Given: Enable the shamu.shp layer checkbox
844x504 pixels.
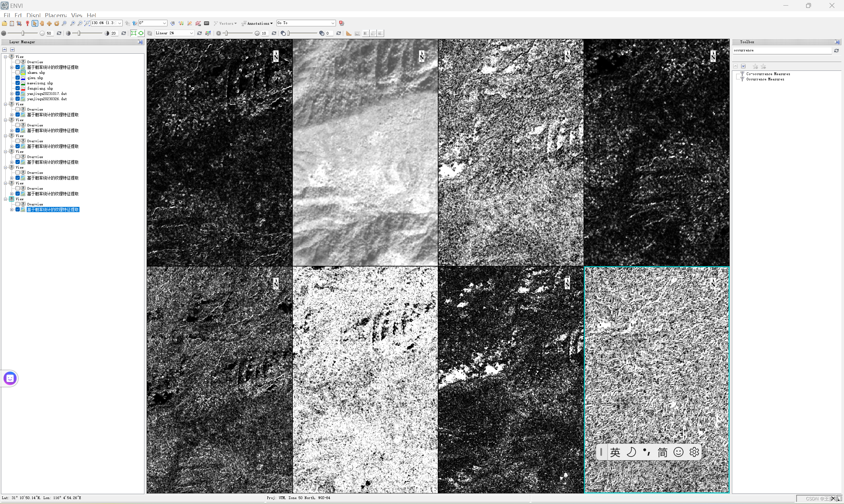Looking at the screenshot, I should point(18,72).
